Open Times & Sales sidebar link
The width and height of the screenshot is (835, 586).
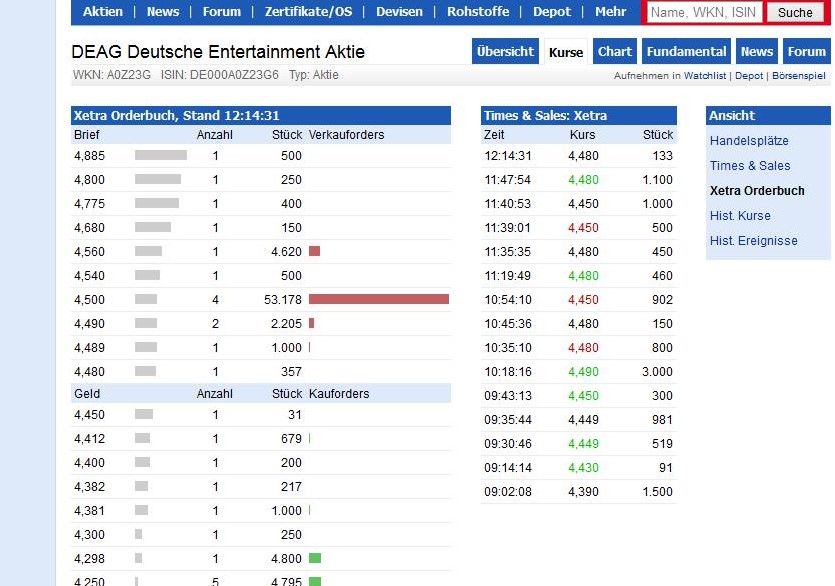click(750, 166)
